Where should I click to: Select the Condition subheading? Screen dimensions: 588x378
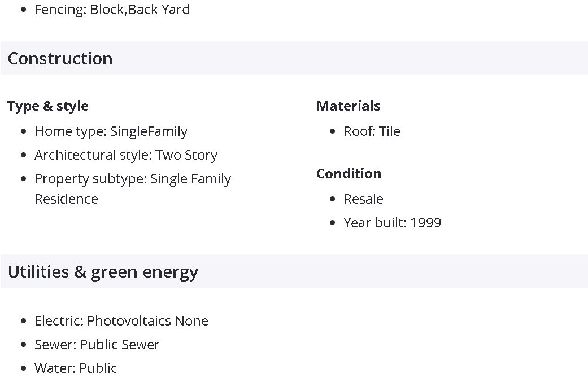pyautogui.click(x=349, y=174)
